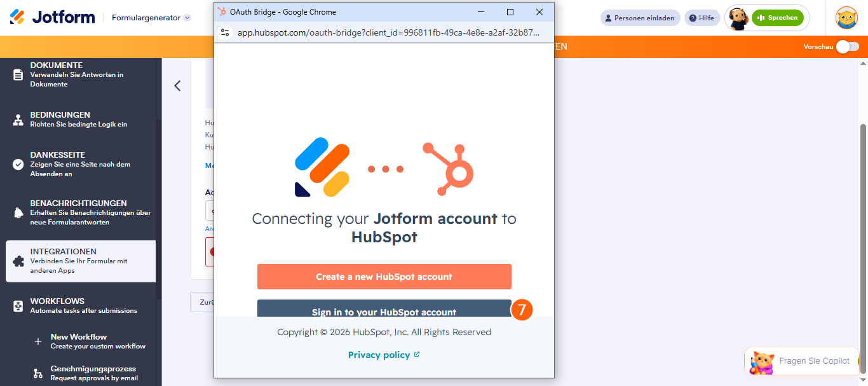The image size is (868, 386).
Task: Open the DOKUMENTE settings section
Action: 81,74
